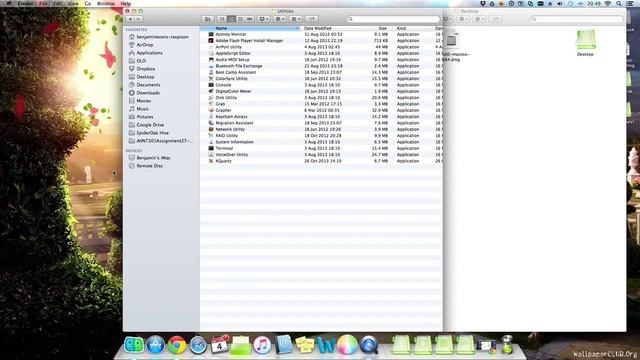
Task: Go forward in the Utilities Finder window
Action: [139, 19]
